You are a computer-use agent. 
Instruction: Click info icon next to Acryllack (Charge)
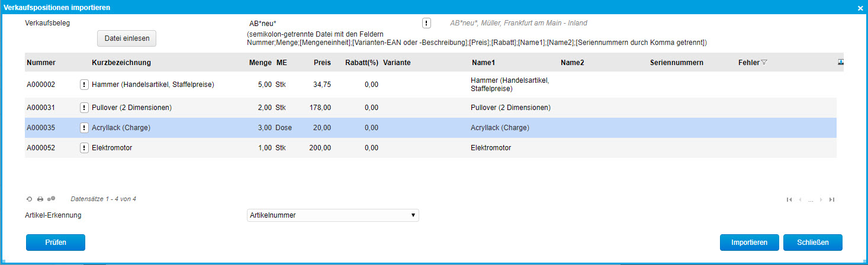click(x=85, y=128)
